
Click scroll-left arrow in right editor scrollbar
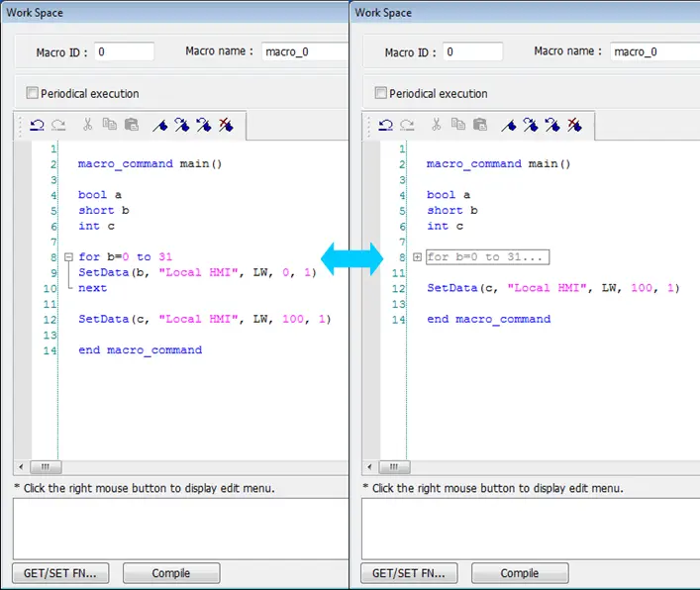pyautogui.click(x=369, y=467)
